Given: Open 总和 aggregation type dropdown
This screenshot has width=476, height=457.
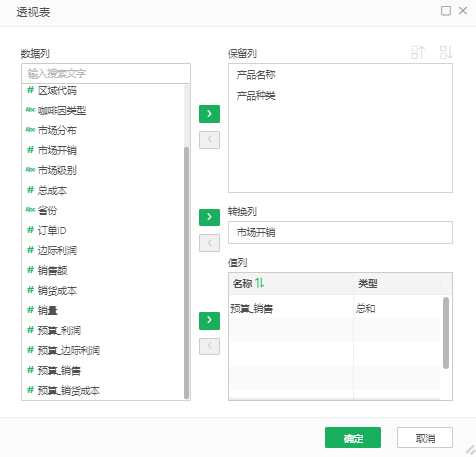Looking at the screenshot, I should [x=397, y=308].
